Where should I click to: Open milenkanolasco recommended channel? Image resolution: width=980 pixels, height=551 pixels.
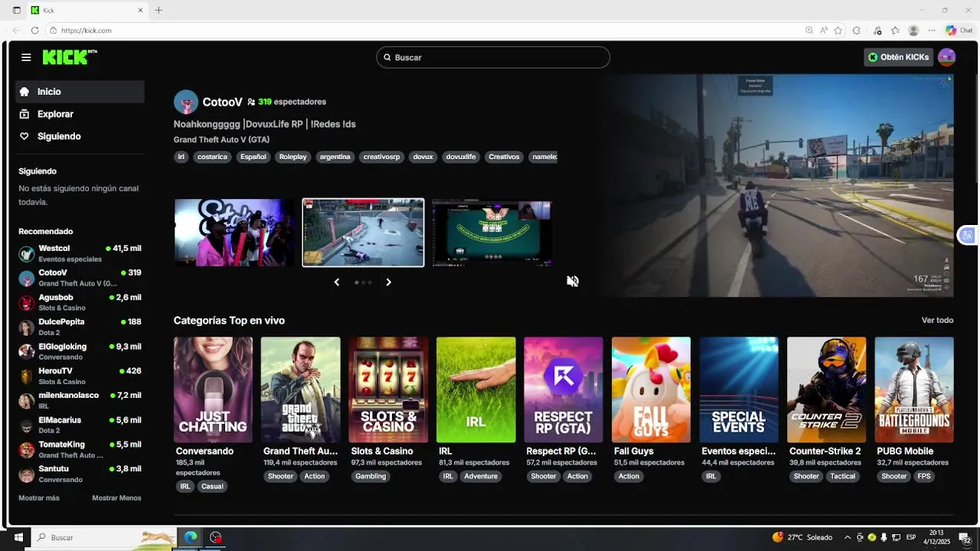[x=80, y=400]
